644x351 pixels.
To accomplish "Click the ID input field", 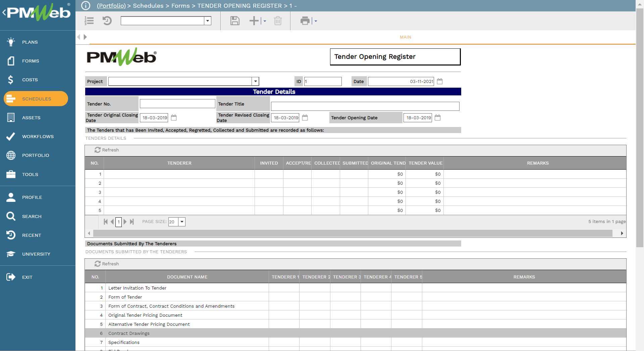I will pos(323,81).
